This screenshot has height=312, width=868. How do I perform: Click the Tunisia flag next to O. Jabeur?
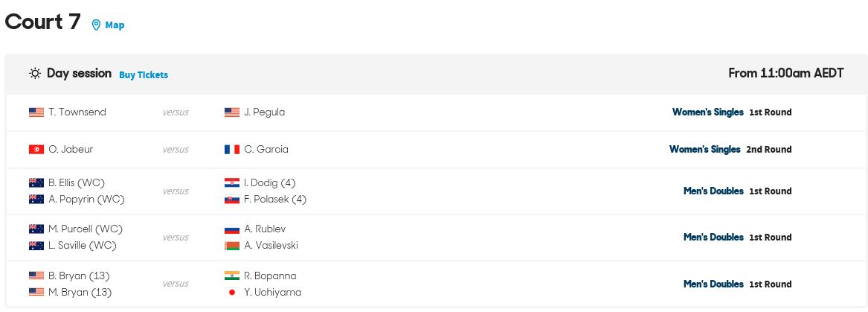coord(36,149)
